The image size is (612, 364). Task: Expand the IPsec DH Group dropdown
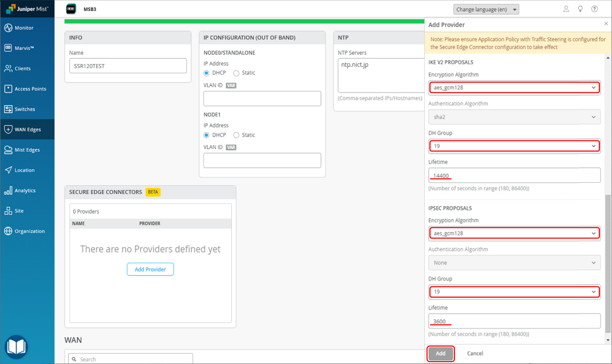point(514,292)
